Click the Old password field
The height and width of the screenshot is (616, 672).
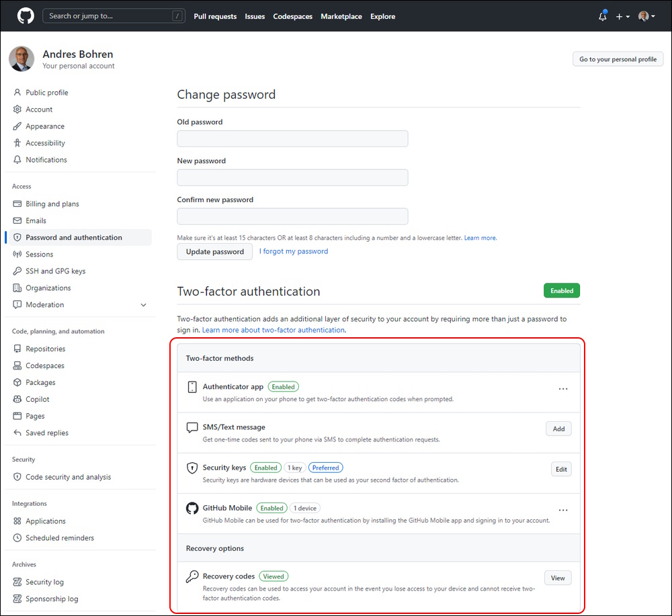coord(292,138)
